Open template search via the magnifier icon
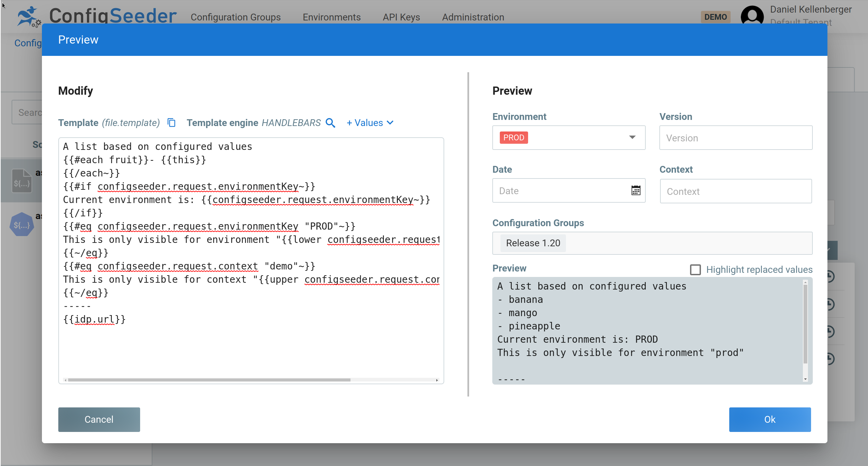The width and height of the screenshot is (868, 466). [330, 123]
